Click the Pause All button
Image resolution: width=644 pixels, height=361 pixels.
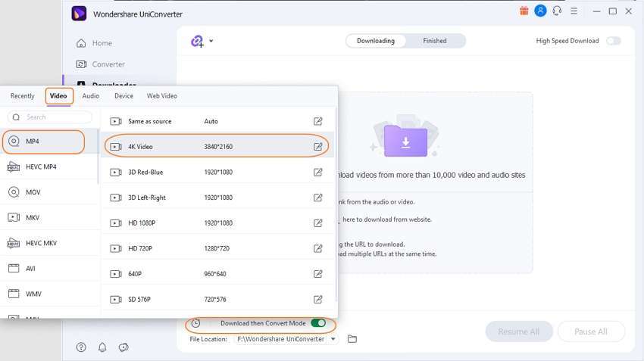591,331
